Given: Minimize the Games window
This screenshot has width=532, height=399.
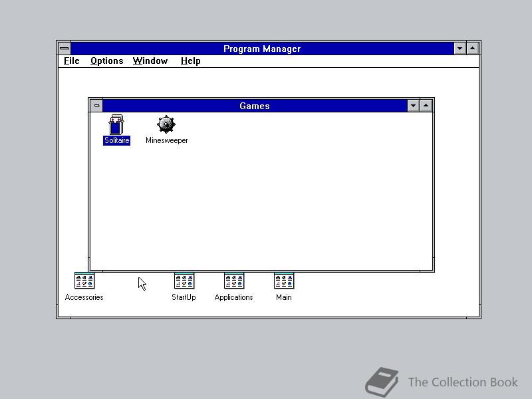Looking at the screenshot, I should click(x=413, y=106).
